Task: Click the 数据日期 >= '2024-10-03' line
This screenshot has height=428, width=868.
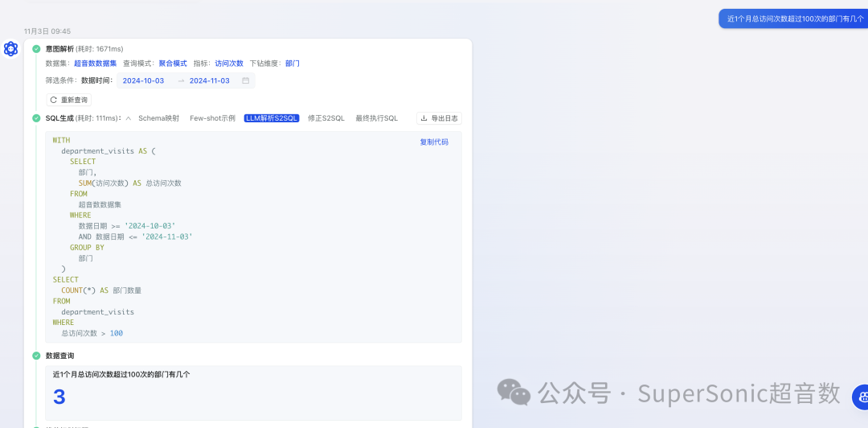Action: (127, 225)
